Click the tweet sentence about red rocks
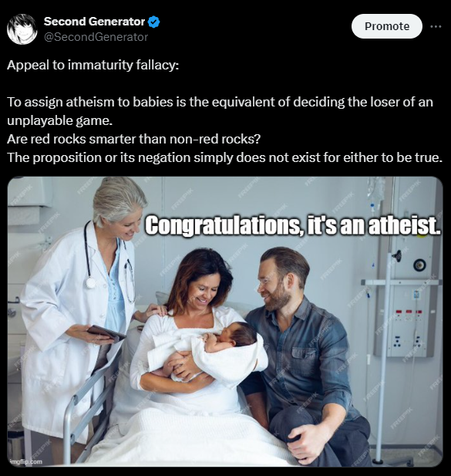The width and height of the screenshot is (451, 476). (133, 140)
